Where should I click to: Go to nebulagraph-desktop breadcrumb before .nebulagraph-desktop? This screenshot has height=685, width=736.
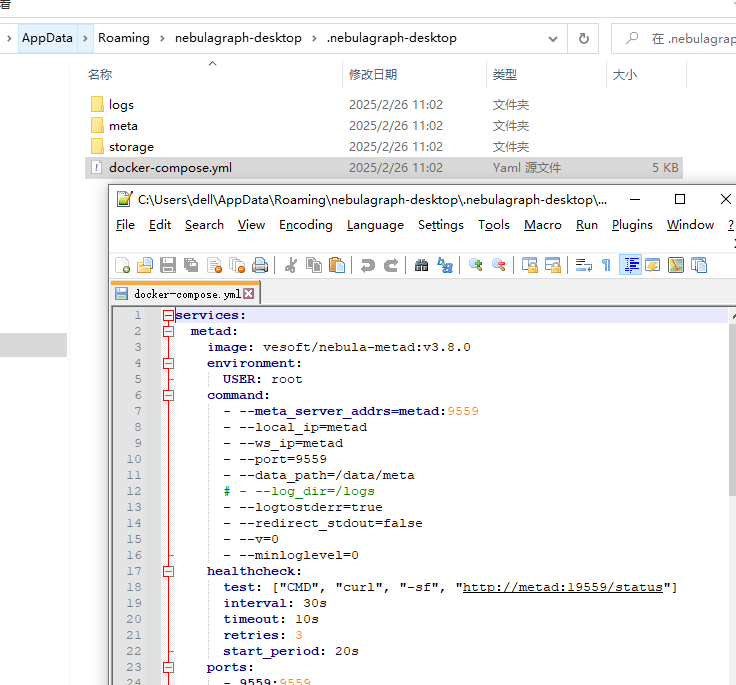(238, 38)
